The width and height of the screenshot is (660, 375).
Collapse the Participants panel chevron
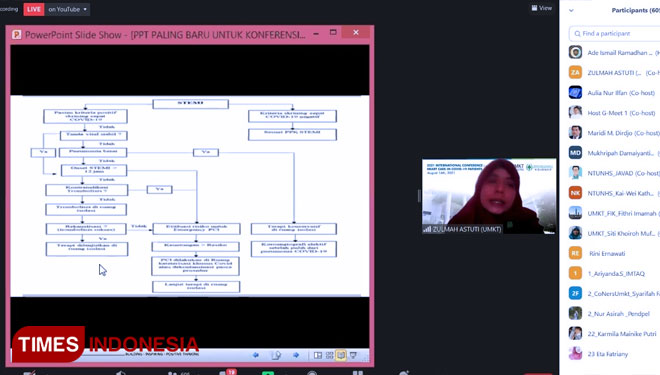pyautogui.click(x=571, y=11)
